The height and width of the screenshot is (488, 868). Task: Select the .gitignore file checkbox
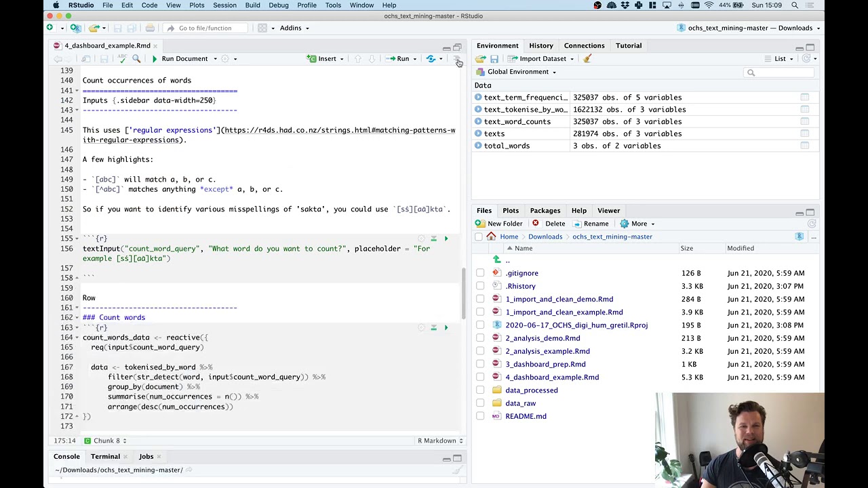(480, 273)
